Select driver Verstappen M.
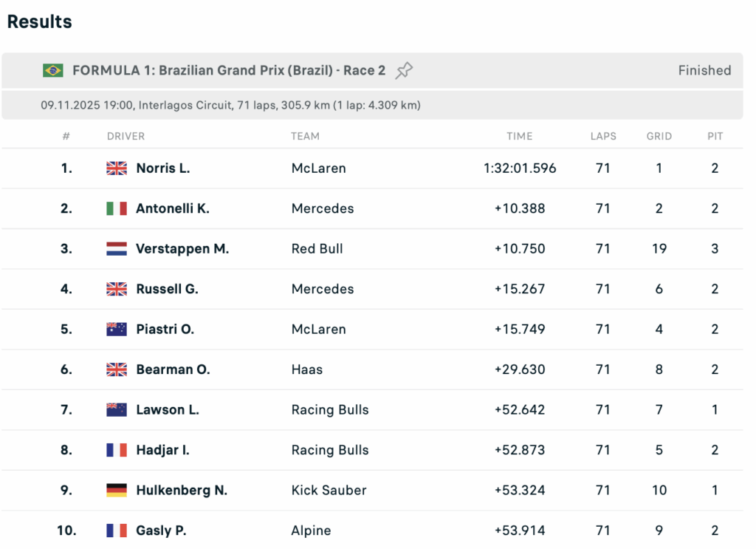This screenshot has width=756, height=549. click(182, 249)
